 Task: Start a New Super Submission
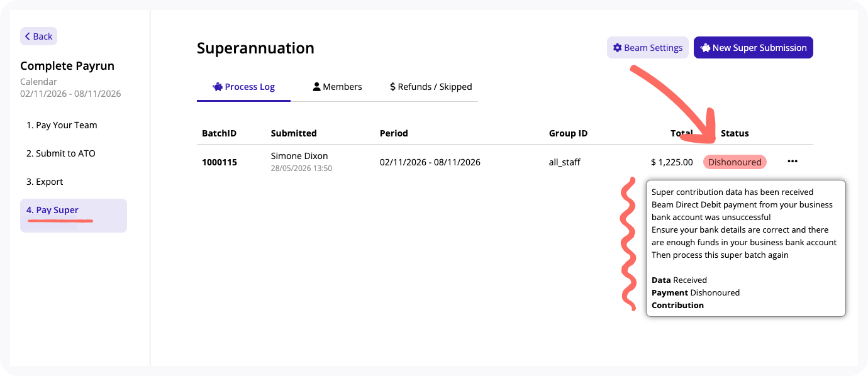click(754, 48)
